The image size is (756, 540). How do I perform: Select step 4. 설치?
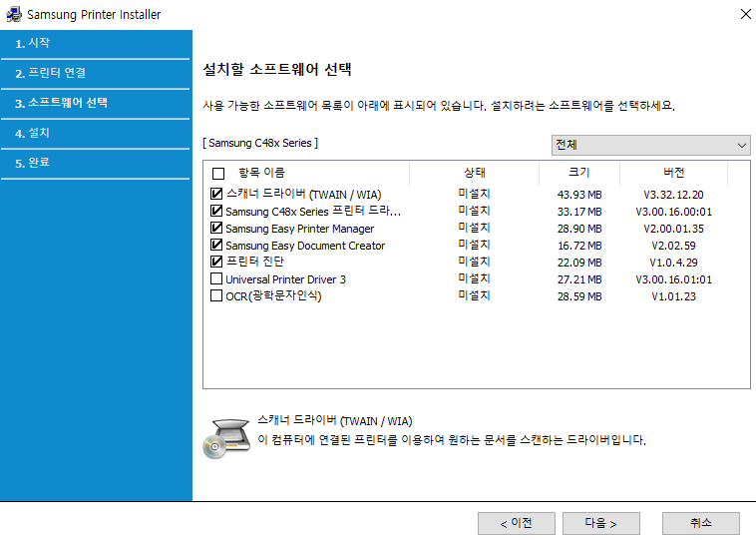pos(96,133)
